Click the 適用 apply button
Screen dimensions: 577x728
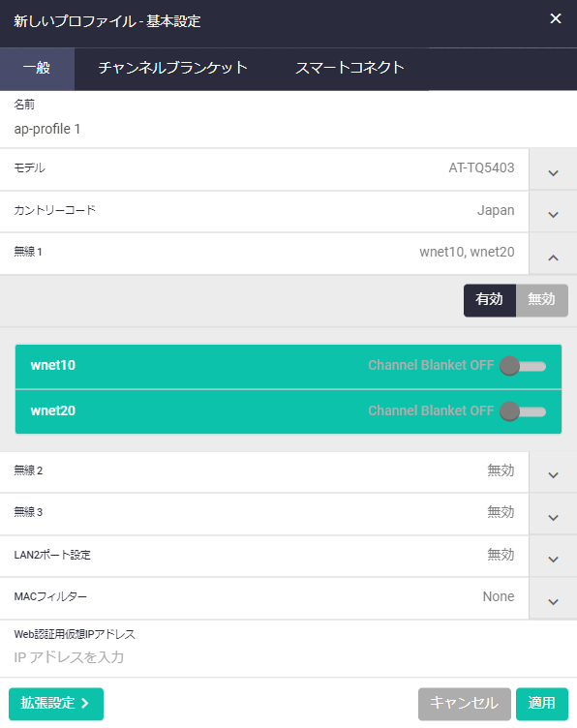click(542, 704)
